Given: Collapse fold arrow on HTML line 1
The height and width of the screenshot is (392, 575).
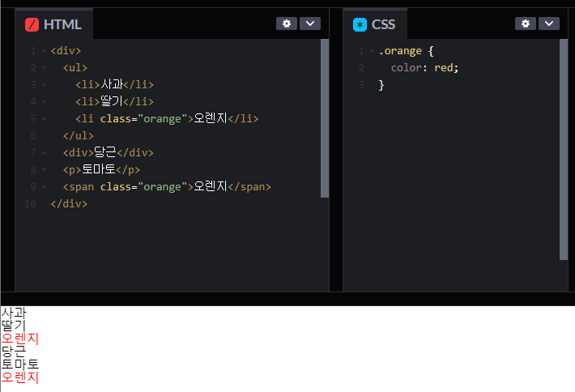Looking at the screenshot, I should [x=44, y=51].
